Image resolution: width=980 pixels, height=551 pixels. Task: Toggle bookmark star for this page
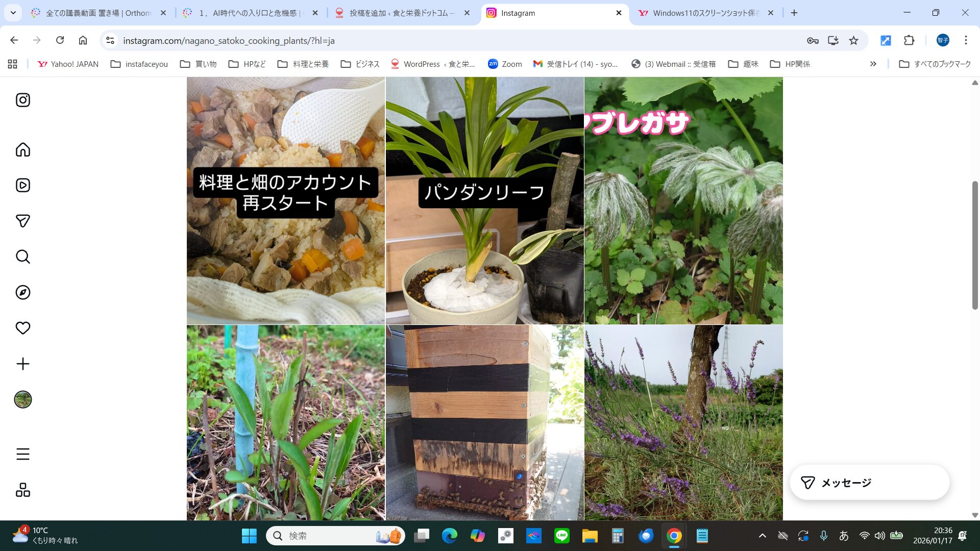[853, 40]
